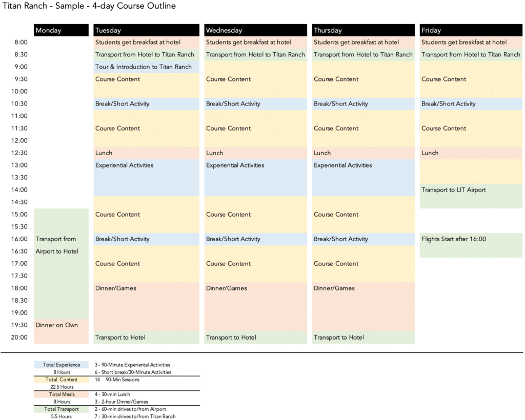525x420 pixels.
Task: Click the 15:30 time label
Action: (x=19, y=227)
